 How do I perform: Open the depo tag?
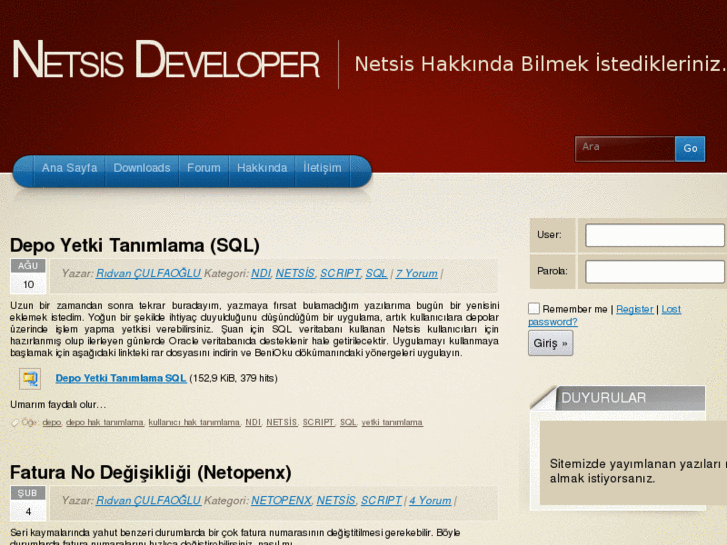tap(52, 423)
